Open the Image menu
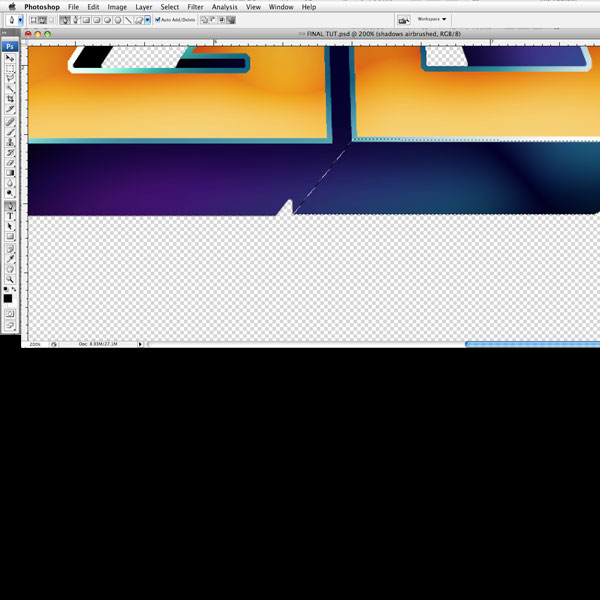Viewport: 600px width, 600px height. click(x=117, y=7)
